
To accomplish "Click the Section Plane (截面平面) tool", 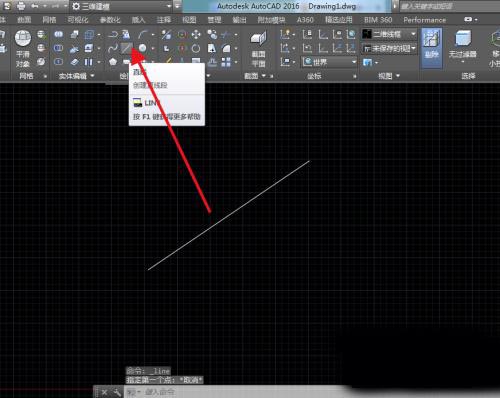I will pyautogui.click(x=258, y=49).
